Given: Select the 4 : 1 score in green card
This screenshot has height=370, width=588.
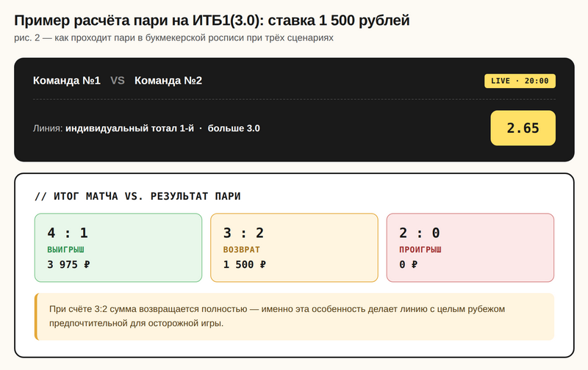Looking at the screenshot, I should (x=68, y=233).
